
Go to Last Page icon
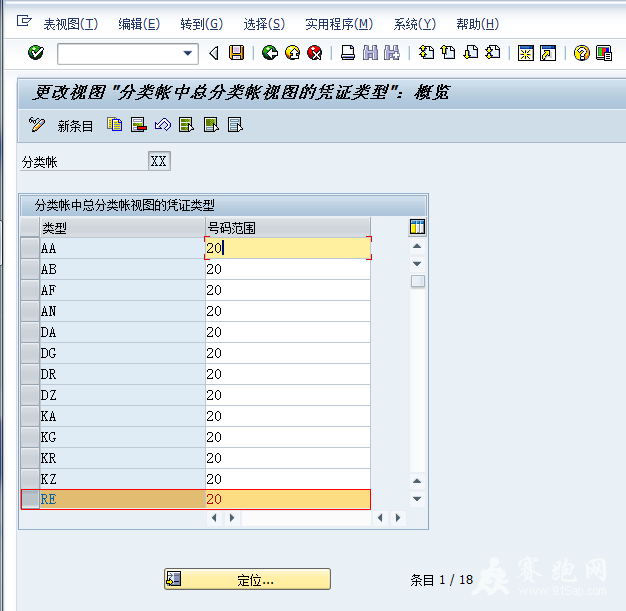[x=493, y=53]
